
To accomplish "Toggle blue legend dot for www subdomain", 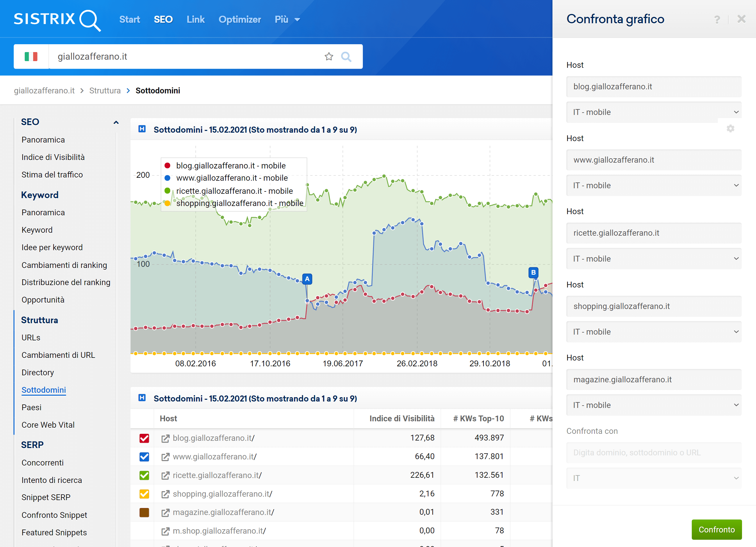I will tap(168, 178).
